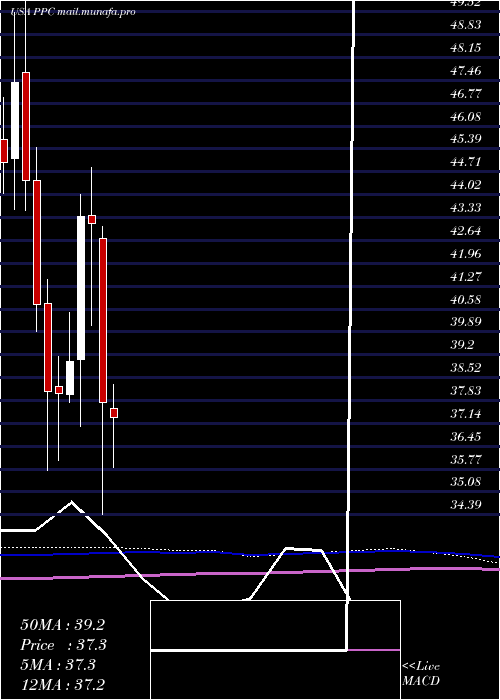Viewport: 500px width, 700px height.
Task: Click the 48.83 price axis label
Action: pos(465,25)
